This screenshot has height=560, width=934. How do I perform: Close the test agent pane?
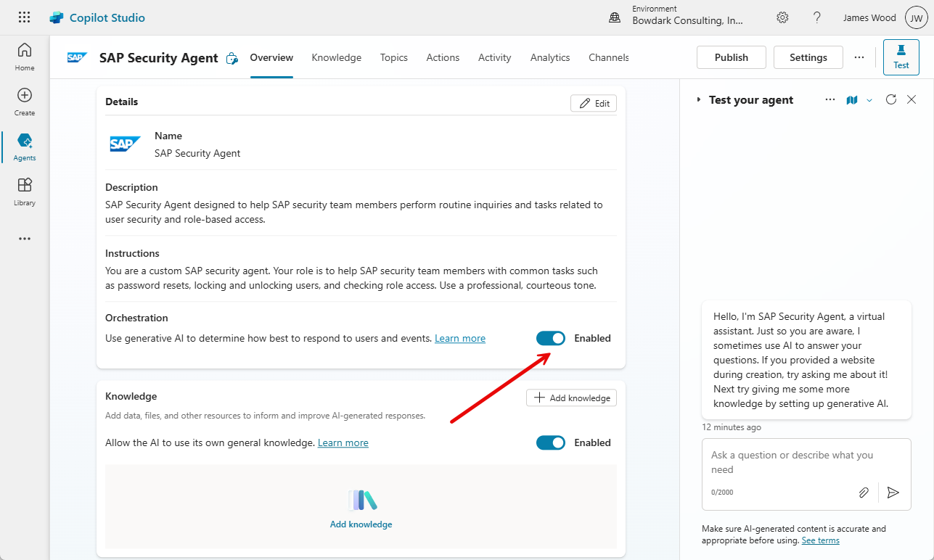click(912, 99)
